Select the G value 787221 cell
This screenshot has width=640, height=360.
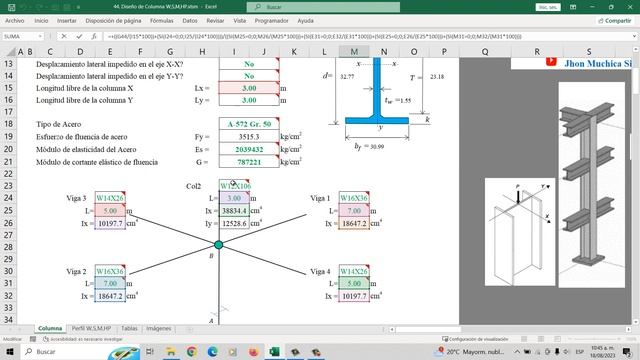pyautogui.click(x=249, y=162)
